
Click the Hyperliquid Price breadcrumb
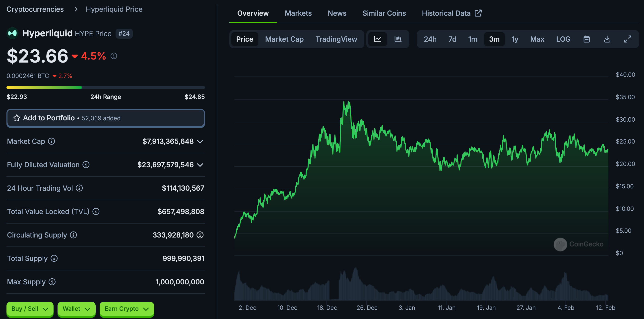click(114, 9)
